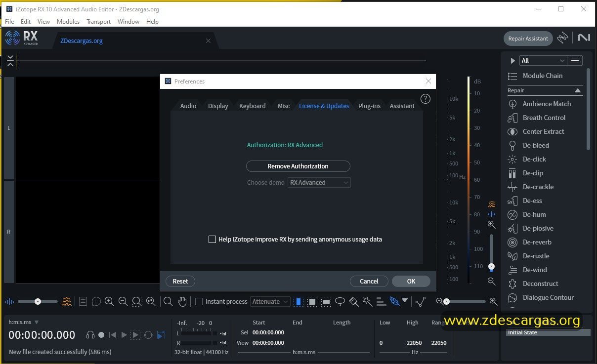
Task: Switch to the Keyboard preferences tab
Action: click(253, 106)
